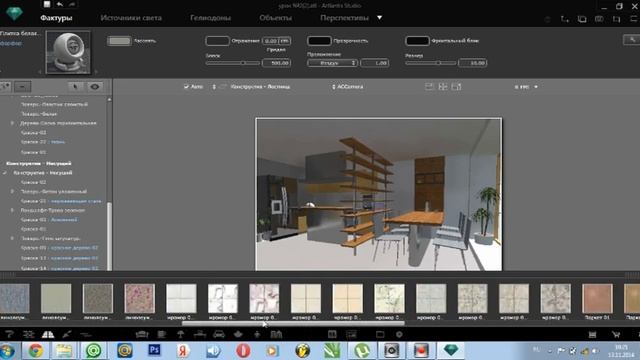Viewport: 640px width, 360px height.
Task: Click the pointer tool icon above list
Action: point(75,87)
